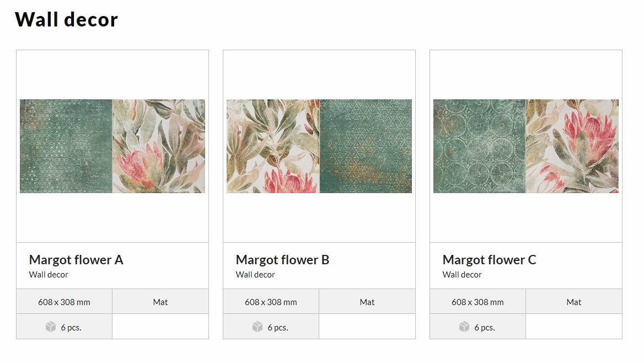The image size is (644, 363).
Task: Select the 608 x 308 mm cell of flower B
Action: pos(271,302)
